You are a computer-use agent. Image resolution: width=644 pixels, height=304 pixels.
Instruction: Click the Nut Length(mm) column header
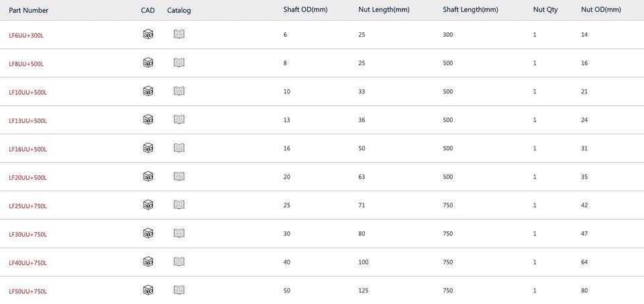(x=384, y=10)
